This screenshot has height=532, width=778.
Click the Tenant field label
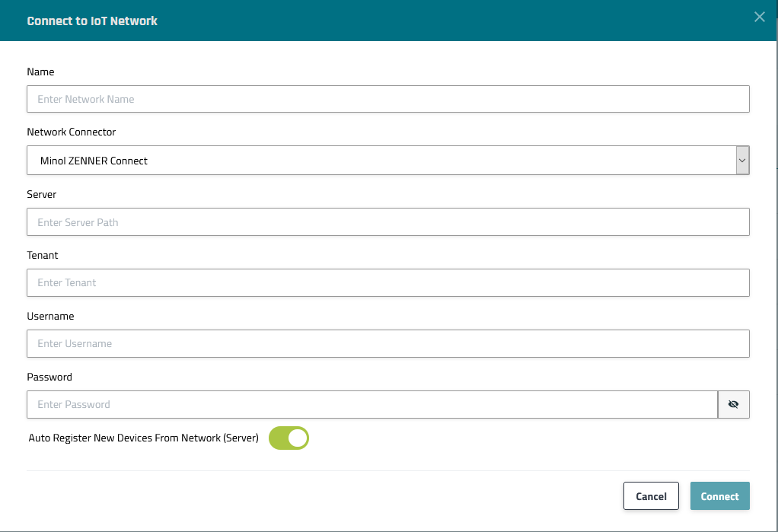coord(43,255)
